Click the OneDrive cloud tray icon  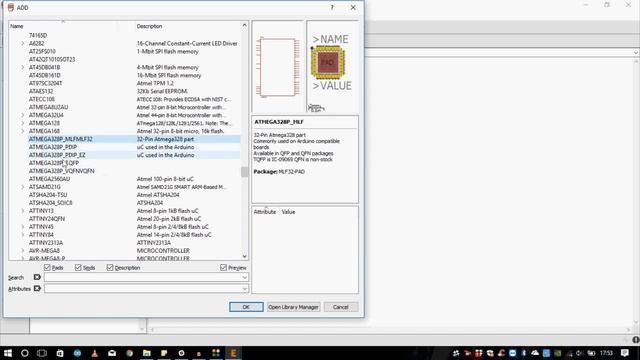point(535,353)
